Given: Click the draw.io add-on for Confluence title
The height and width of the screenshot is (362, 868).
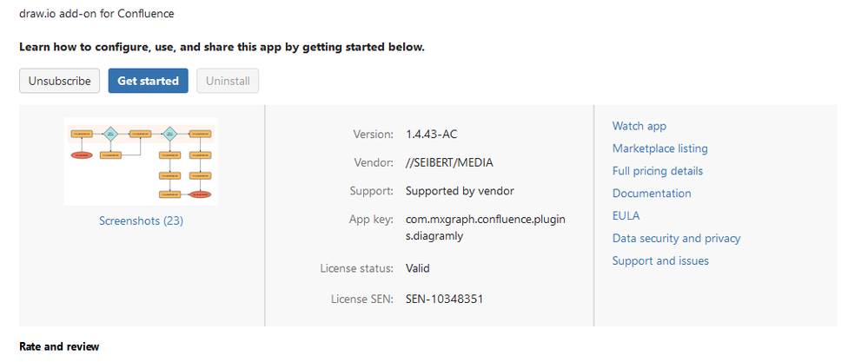Looking at the screenshot, I should 96,14.
